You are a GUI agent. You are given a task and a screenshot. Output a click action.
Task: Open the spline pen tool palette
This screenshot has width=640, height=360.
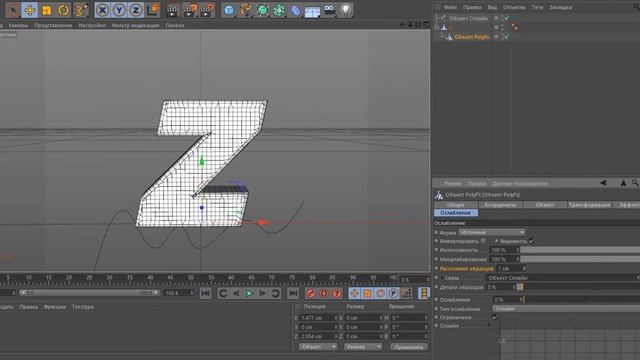[246, 10]
